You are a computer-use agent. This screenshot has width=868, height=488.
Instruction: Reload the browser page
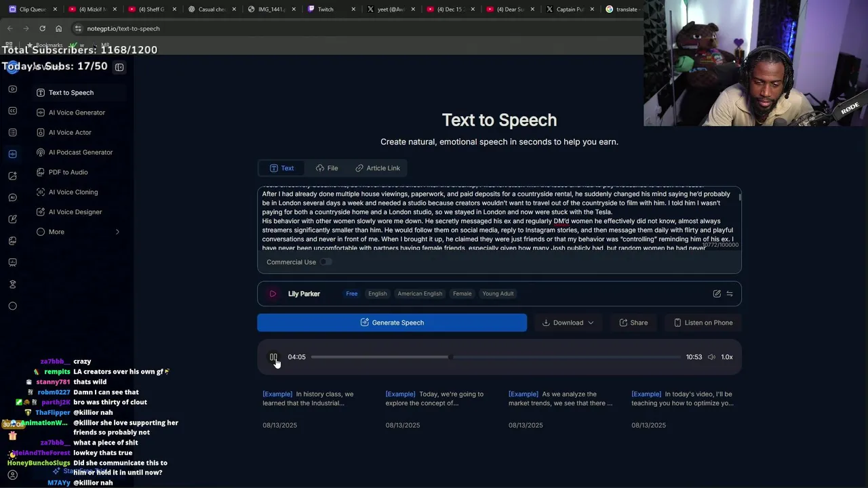[42, 28]
